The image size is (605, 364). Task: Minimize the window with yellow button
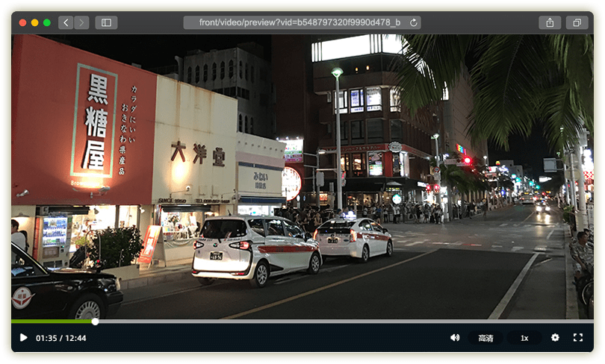34,22
